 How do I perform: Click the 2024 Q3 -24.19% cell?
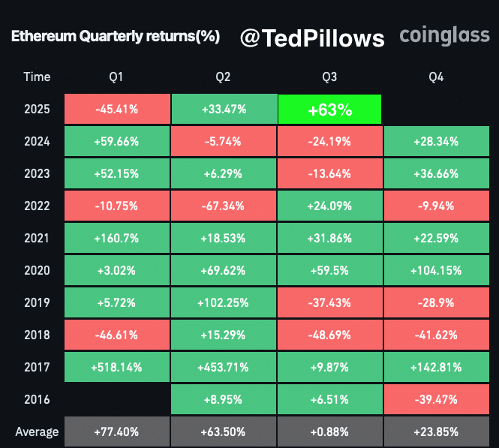pyautogui.click(x=329, y=141)
